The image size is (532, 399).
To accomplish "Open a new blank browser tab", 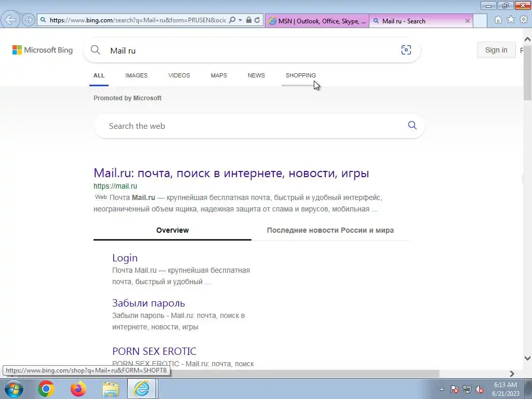I will click(x=480, y=21).
